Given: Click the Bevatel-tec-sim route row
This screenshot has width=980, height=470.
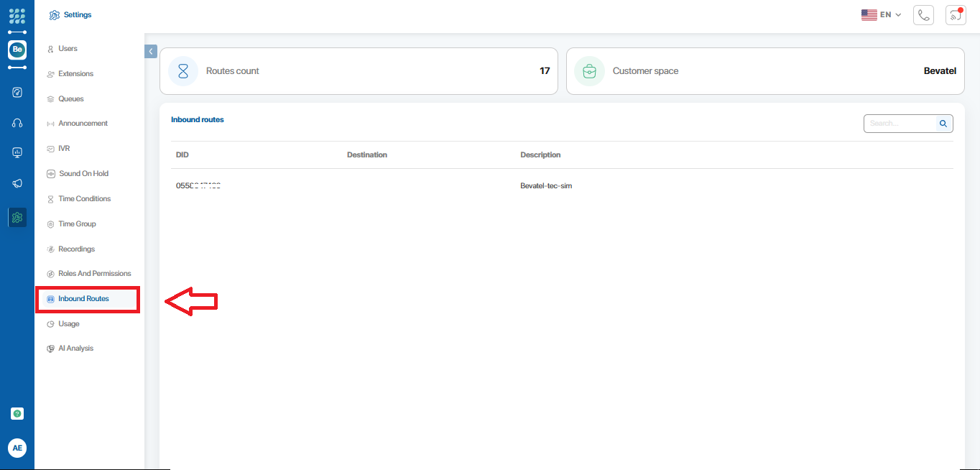Looking at the screenshot, I should [x=546, y=186].
